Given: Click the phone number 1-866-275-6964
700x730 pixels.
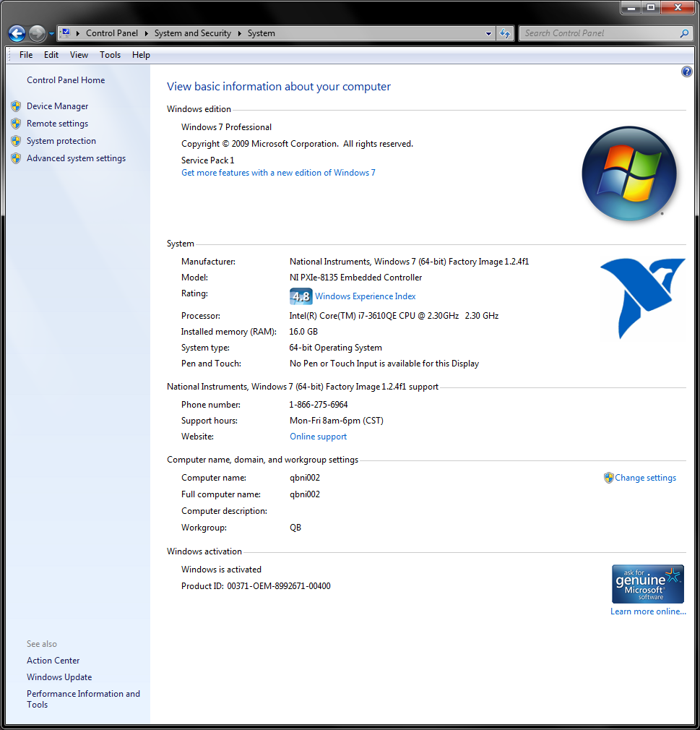Looking at the screenshot, I should pos(319,405).
